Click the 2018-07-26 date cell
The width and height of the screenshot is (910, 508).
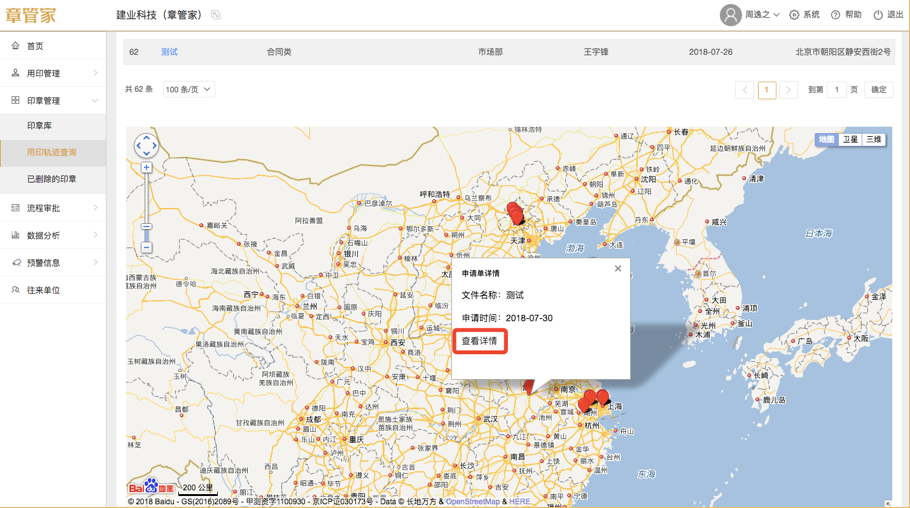(x=711, y=52)
